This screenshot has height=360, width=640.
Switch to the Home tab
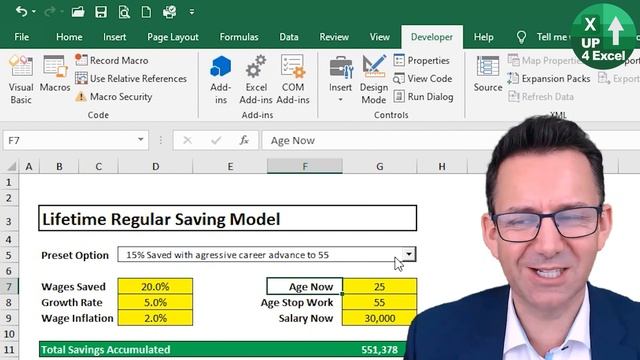point(69,37)
